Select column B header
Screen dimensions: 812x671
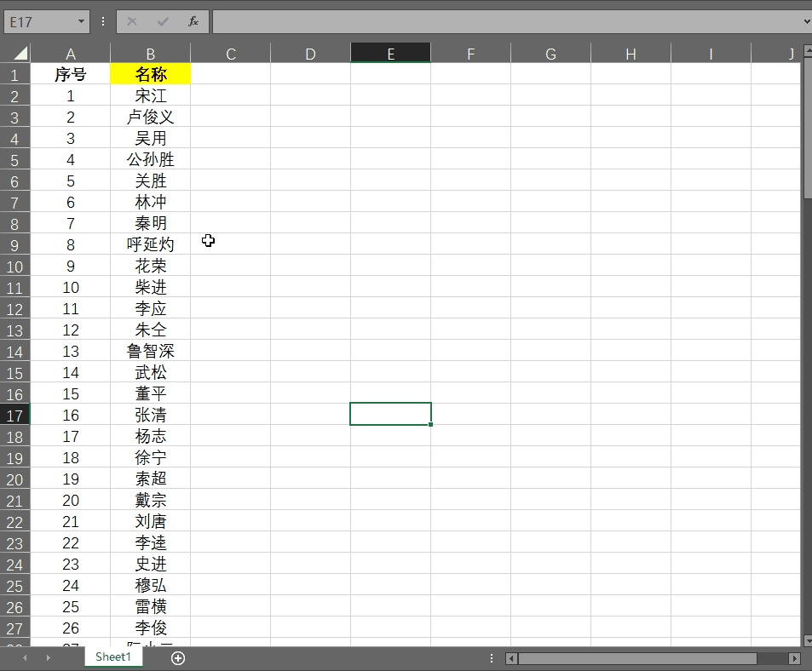151,54
